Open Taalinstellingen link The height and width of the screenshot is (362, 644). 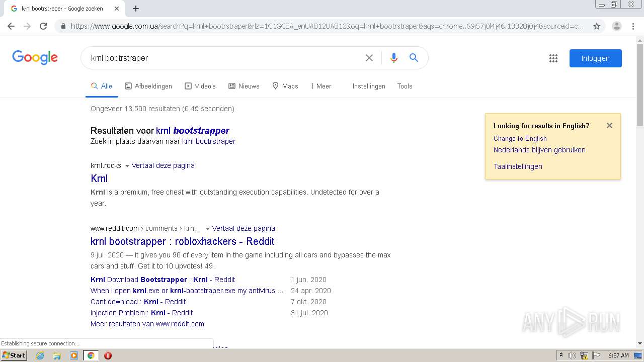click(518, 166)
